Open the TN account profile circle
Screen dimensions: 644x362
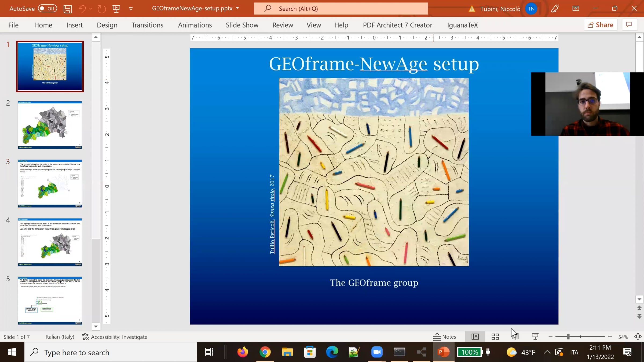point(531,9)
